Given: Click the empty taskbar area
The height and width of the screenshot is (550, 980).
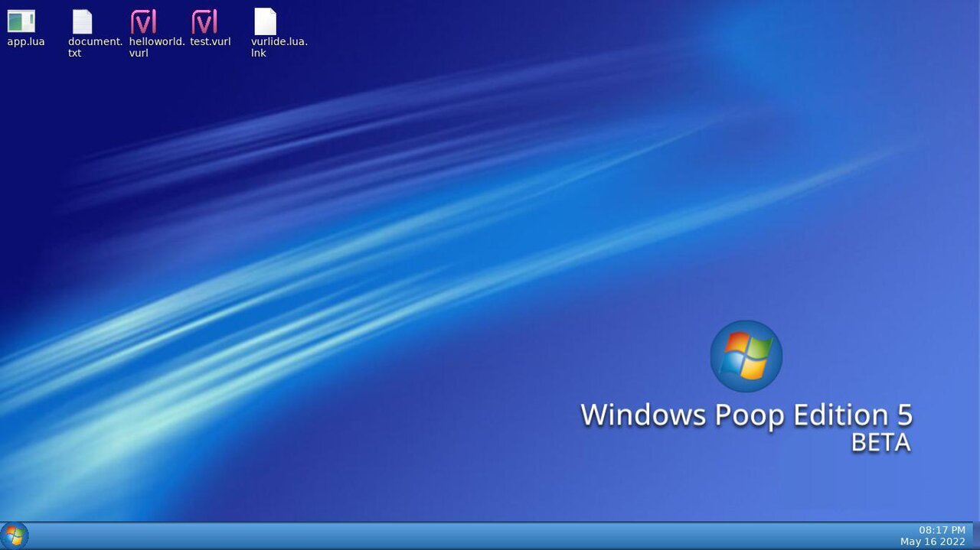Looking at the screenshot, I should coord(459,535).
